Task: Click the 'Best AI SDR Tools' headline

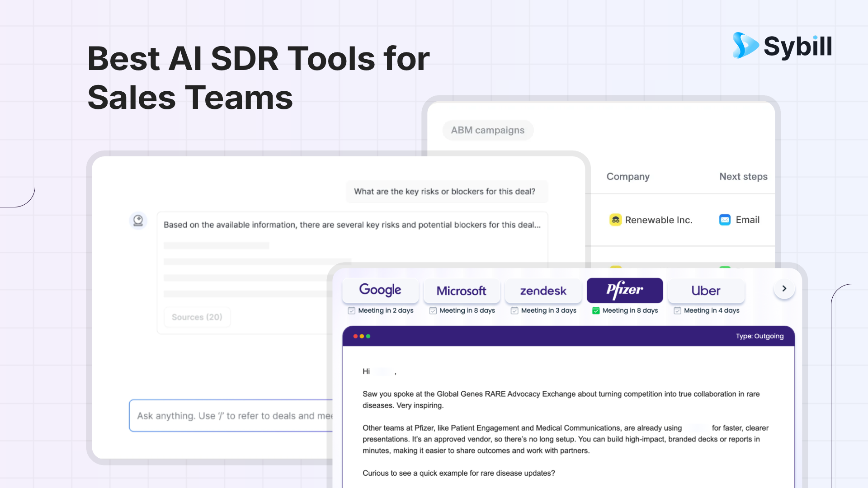Action: click(x=259, y=78)
